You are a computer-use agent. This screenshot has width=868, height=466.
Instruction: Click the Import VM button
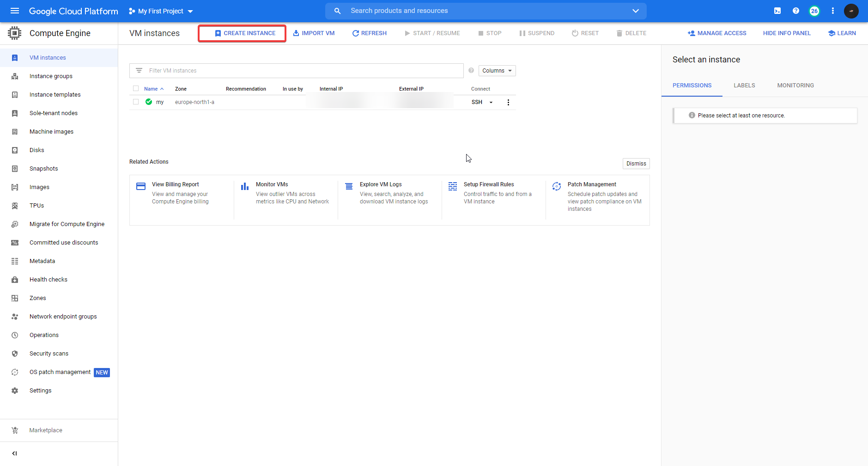[314, 33]
